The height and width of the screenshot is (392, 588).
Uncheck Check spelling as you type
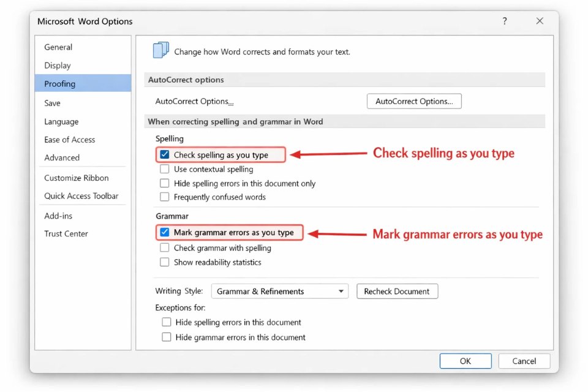165,155
